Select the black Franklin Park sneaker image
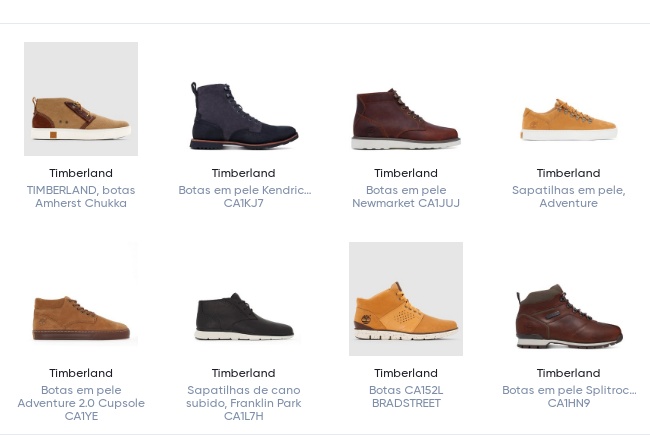Image resolution: width=650 pixels, height=435 pixels. click(243, 317)
